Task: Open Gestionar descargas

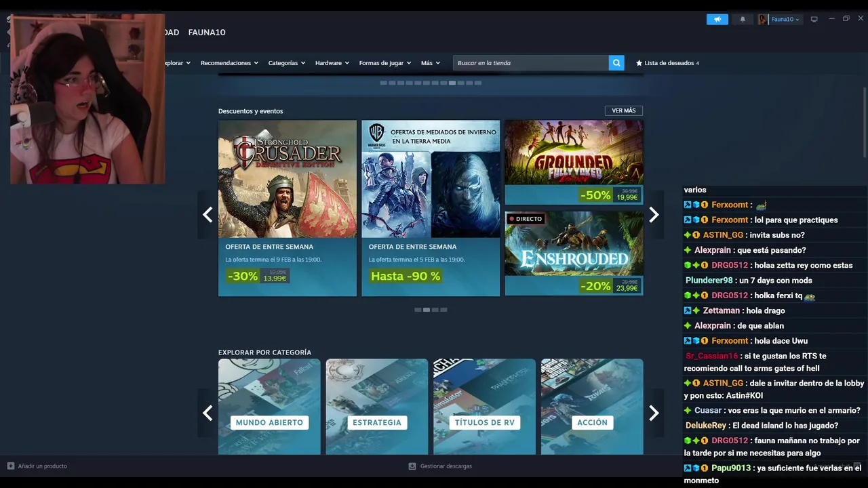Action: click(446, 466)
